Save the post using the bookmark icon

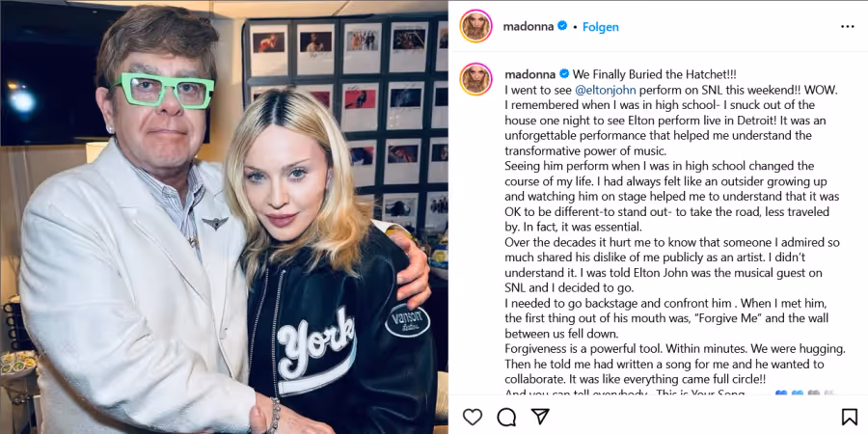[849, 417]
